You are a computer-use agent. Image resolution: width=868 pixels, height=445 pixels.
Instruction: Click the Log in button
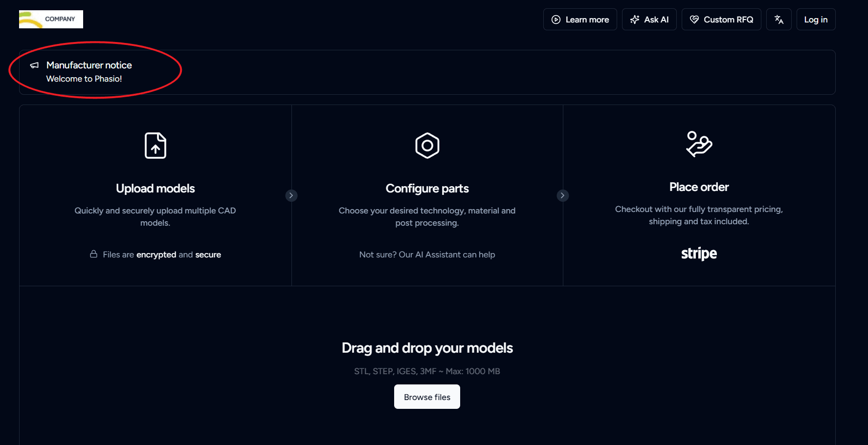816,20
